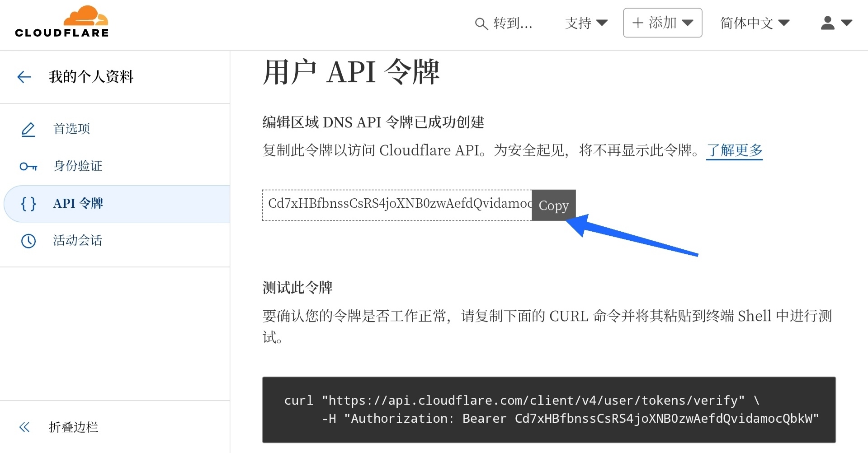Open the 身份验证 sidebar item

[78, 166]
